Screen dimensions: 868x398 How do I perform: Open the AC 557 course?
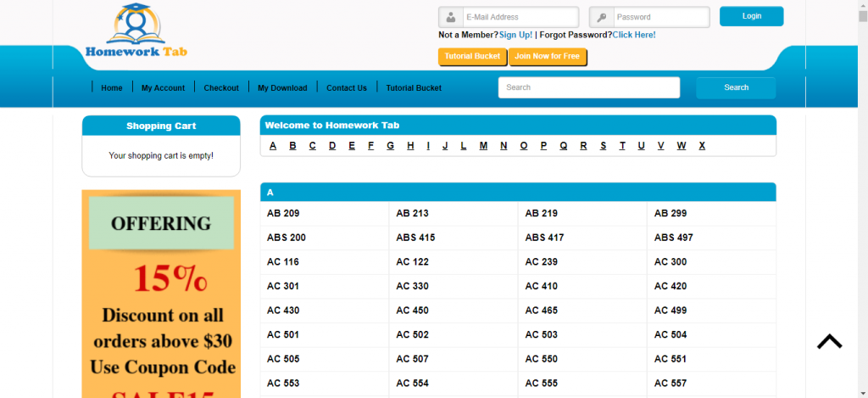pyautogui.click(x=670, y=384)
